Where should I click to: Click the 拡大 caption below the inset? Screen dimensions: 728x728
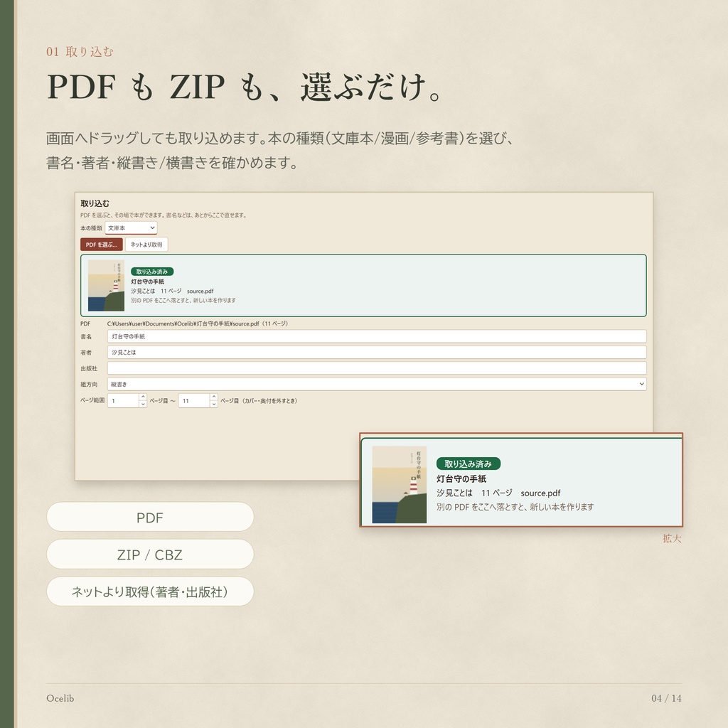coord(672,539)
